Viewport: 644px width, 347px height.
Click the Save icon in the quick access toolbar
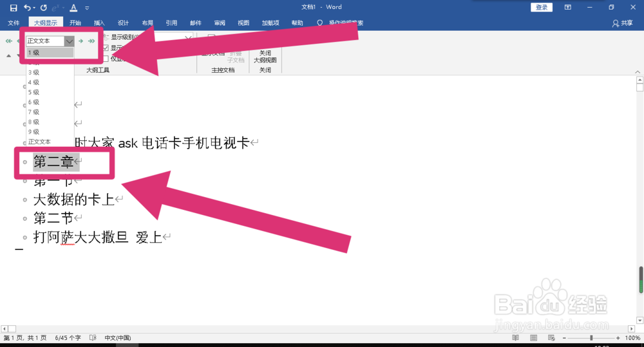pos(14,7)
